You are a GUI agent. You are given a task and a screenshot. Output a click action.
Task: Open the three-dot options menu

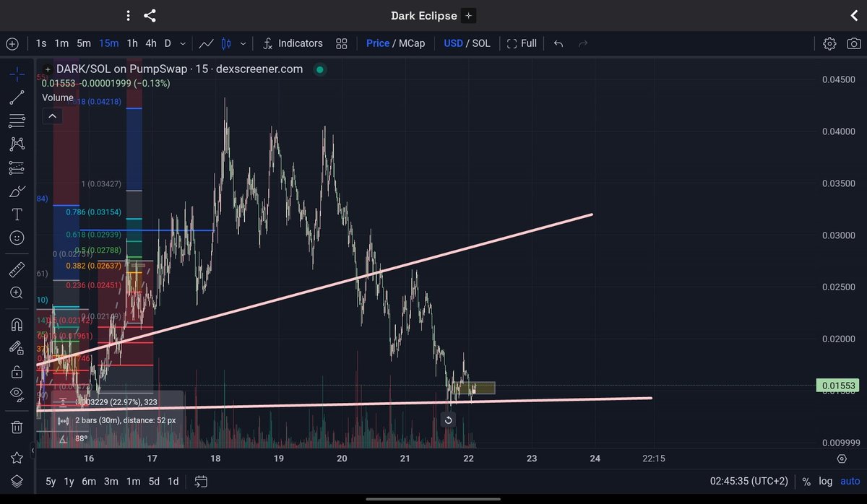tap(128, 15)
